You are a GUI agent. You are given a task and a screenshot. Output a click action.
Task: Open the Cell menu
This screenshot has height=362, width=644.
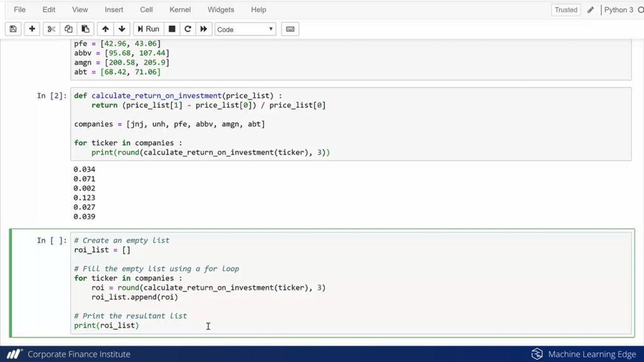[x=147, y=10]
